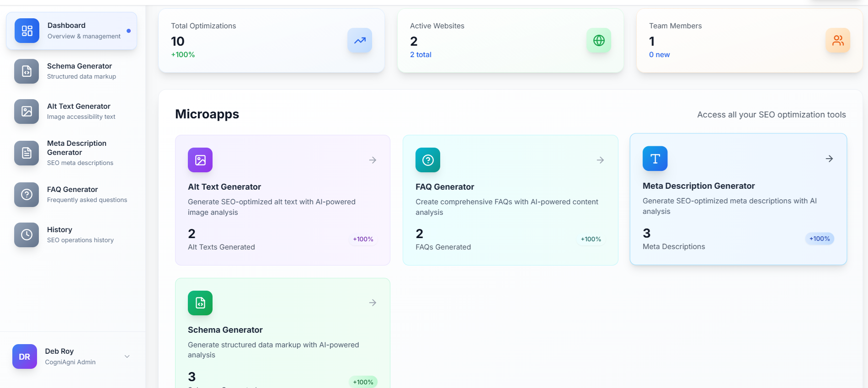Click the purple image icon on Alt Text card
The image size is (868, 388).
click(x=200, y=160)
